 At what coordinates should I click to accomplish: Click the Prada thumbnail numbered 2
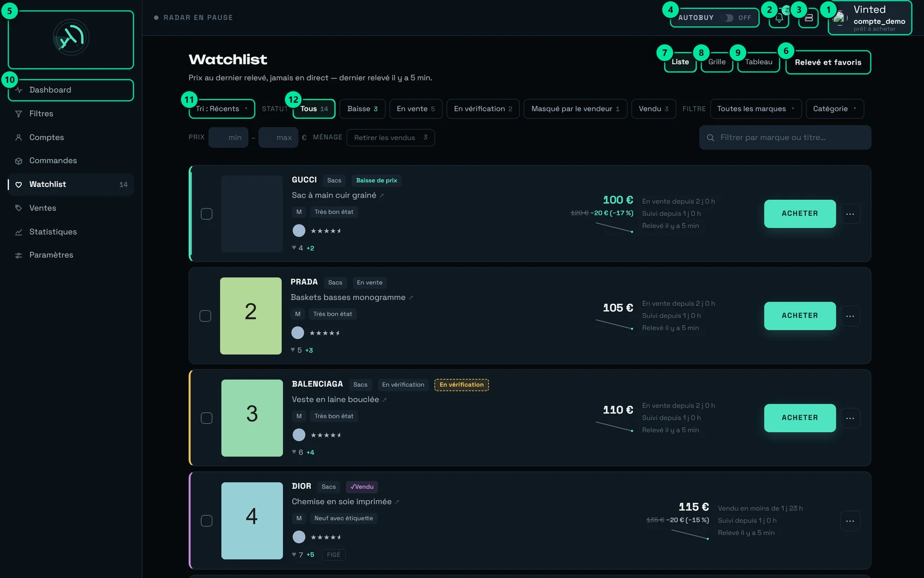251,316
